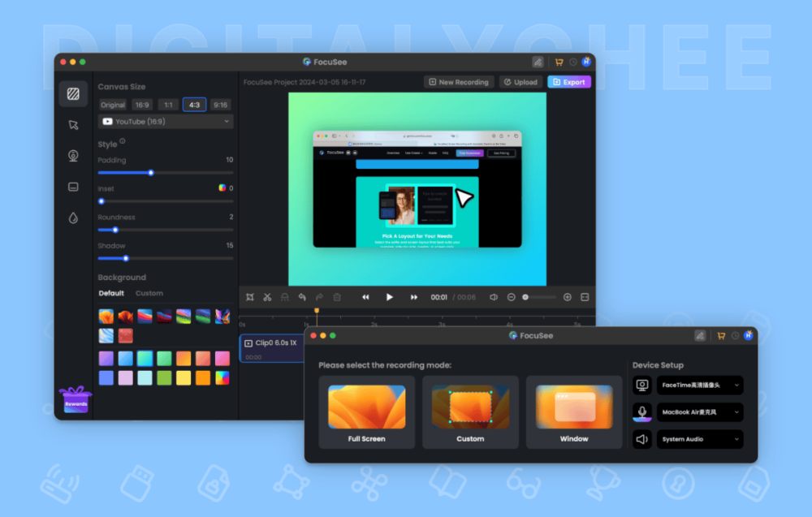The height and width of the screenshot is (517, 812).
Task: Open user avatar in recording window
Action: coord(749,335)
